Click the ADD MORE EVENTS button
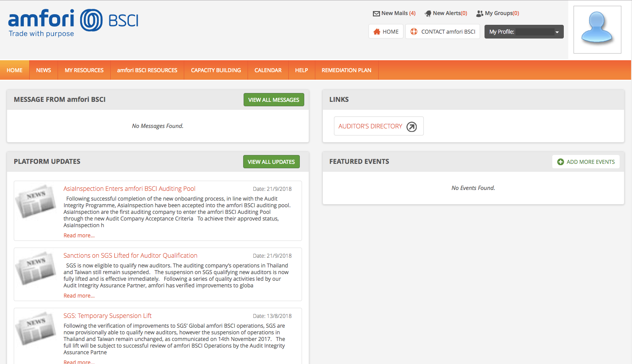The width and height of the screenshot is (632, 364). click(x=586, y=162)
